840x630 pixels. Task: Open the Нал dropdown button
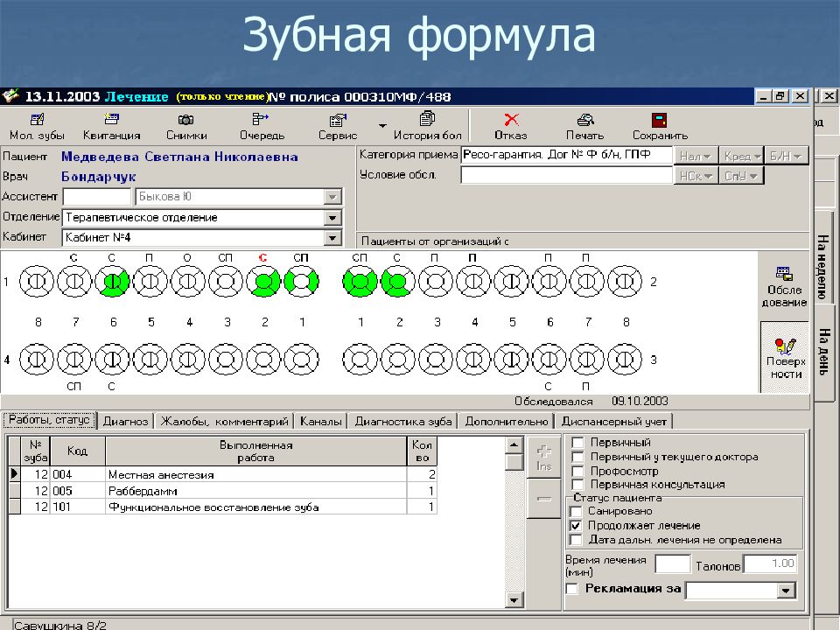(695, 156)
